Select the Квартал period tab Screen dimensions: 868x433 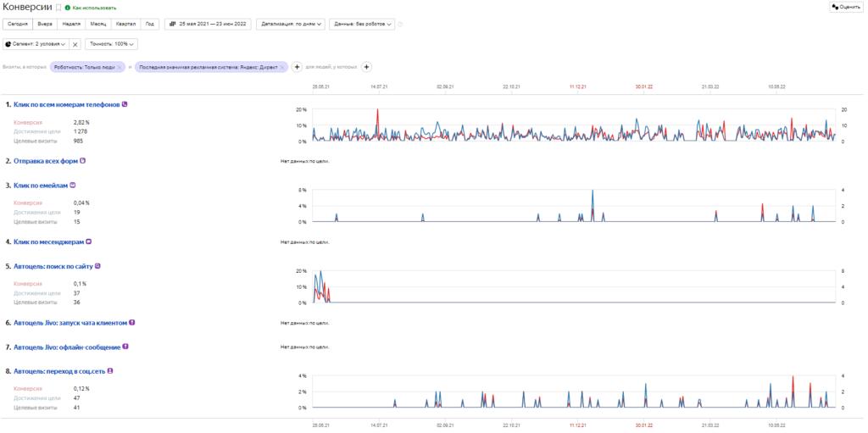coord(125,25)
